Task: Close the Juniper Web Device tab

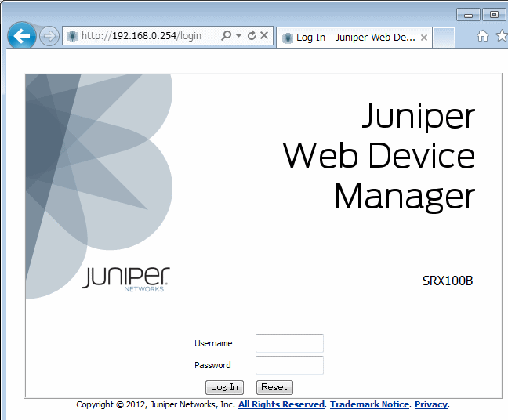Action: tap(424, 38)
